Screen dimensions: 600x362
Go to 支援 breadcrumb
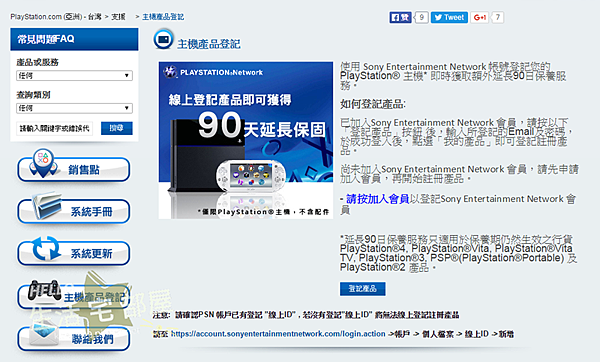(118, 17)
